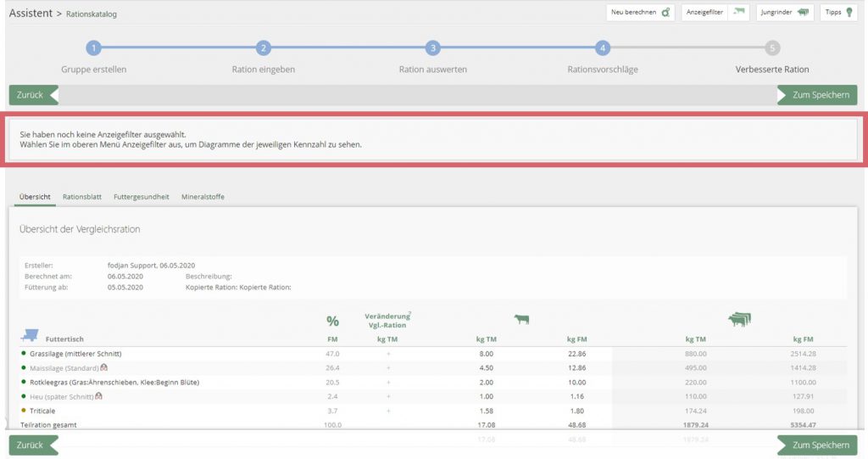Click the Veränderung Vgl.-Ration column header
868x459 pixels.
(387, 321)
